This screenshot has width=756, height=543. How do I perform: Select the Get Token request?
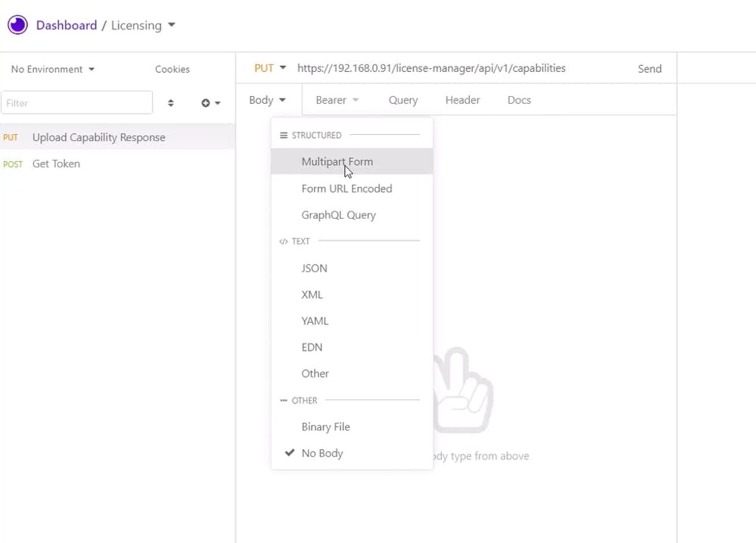pyautogui.click(x=117, y=164)
